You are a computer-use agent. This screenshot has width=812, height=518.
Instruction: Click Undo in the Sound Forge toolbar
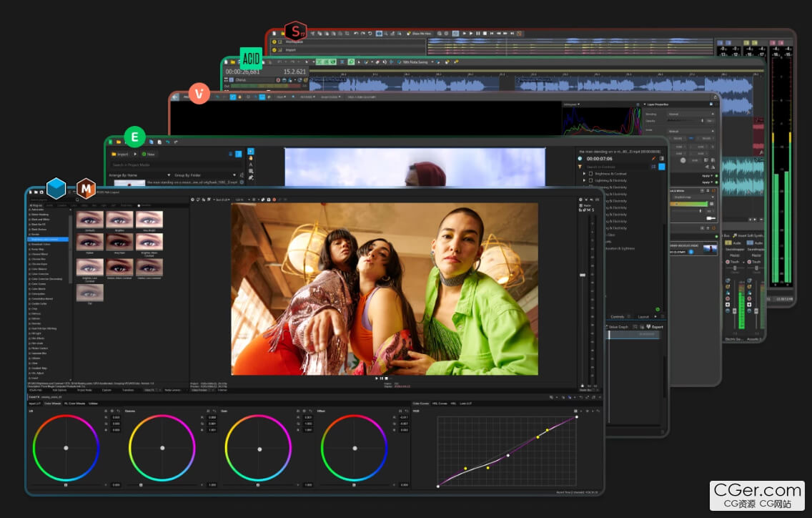point(356,34)
